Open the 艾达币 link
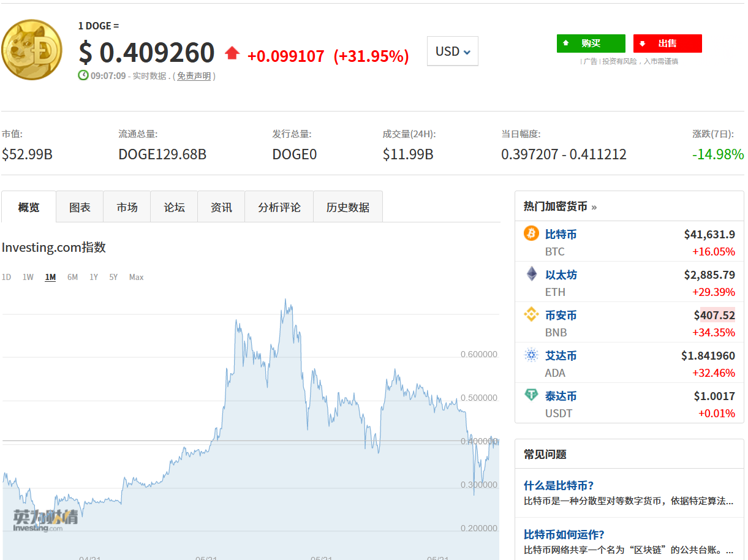The height and width of the screenshot is (560, 748). tap(561, 355)
